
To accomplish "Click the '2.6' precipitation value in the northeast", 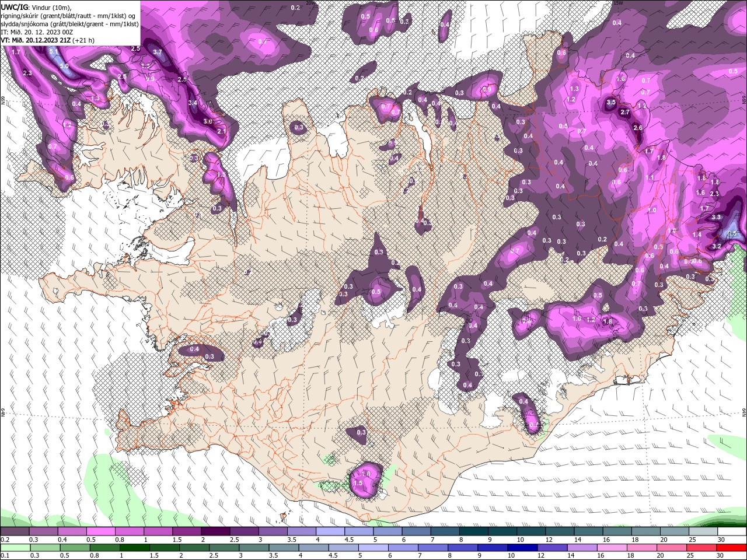I will coord(638,128).
